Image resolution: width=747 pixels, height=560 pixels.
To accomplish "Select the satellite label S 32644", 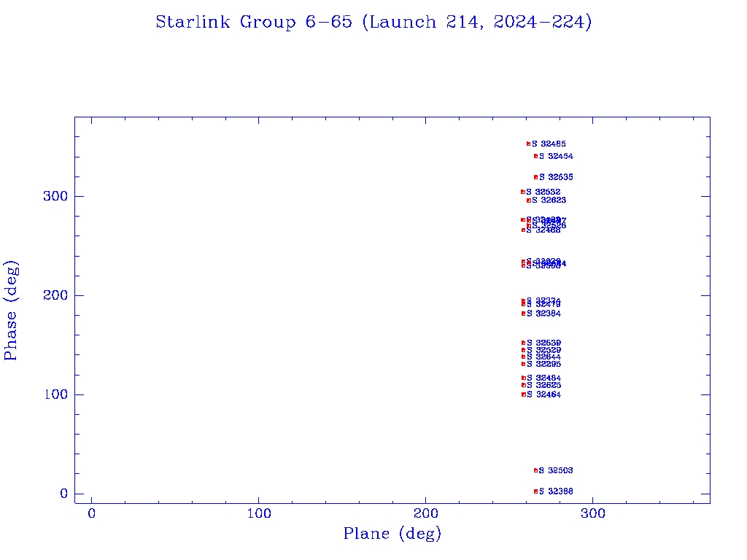I will click(x=543, y=357).
